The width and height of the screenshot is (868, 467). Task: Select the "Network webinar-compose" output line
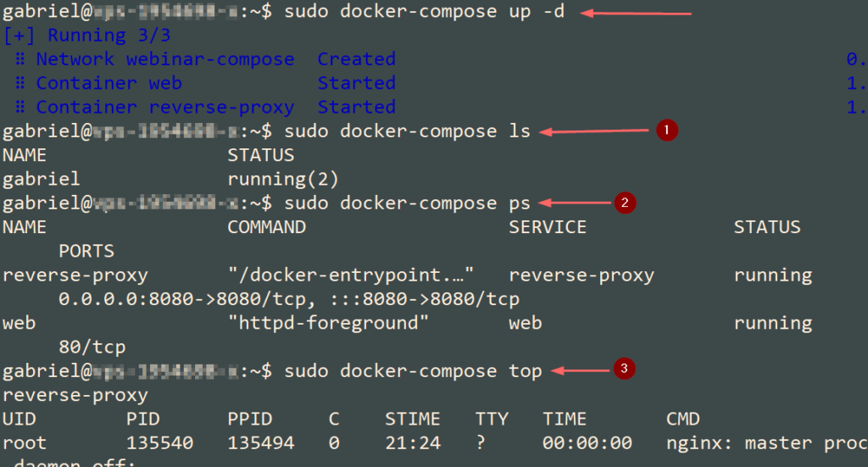tap(165, 59)
